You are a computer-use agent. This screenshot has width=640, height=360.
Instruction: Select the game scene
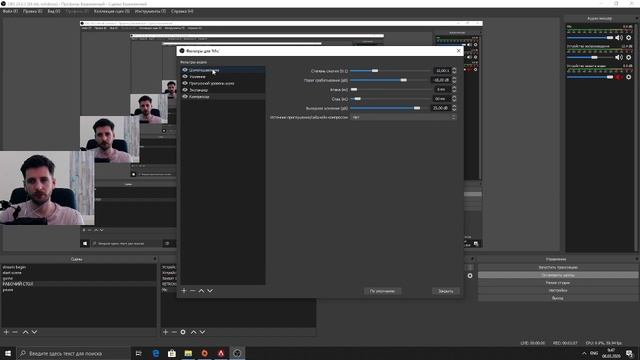(x=78, y=278)
